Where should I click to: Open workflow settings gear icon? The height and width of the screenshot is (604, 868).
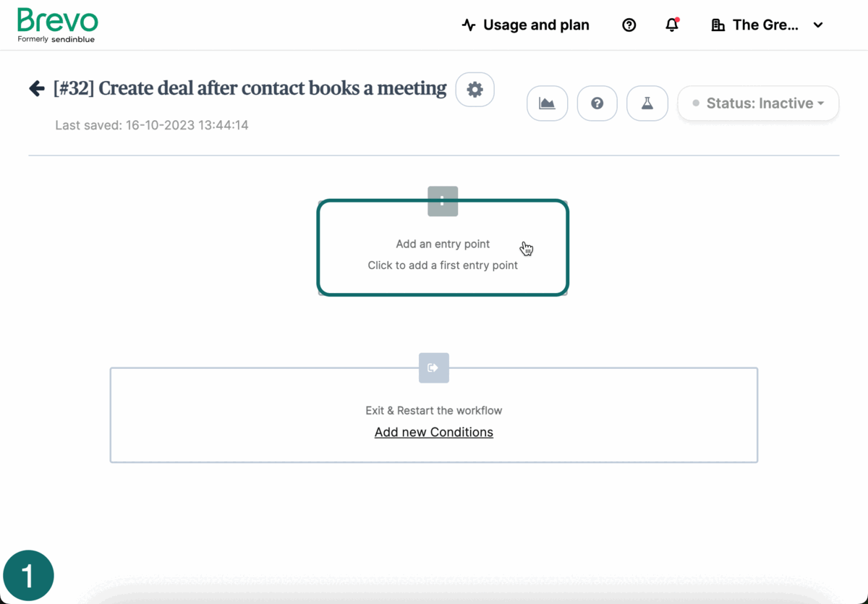(x=475, y=90)
